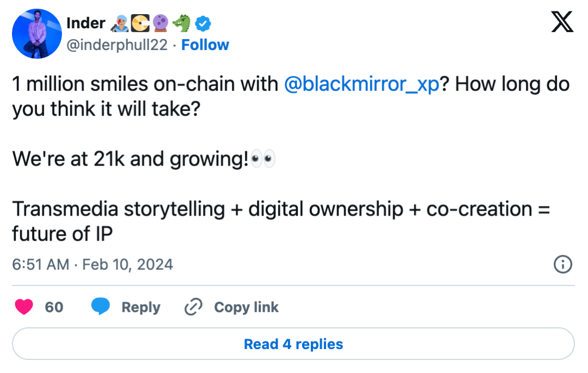
Task: Click the "Copy link" text label
Action: pos(246,307)
